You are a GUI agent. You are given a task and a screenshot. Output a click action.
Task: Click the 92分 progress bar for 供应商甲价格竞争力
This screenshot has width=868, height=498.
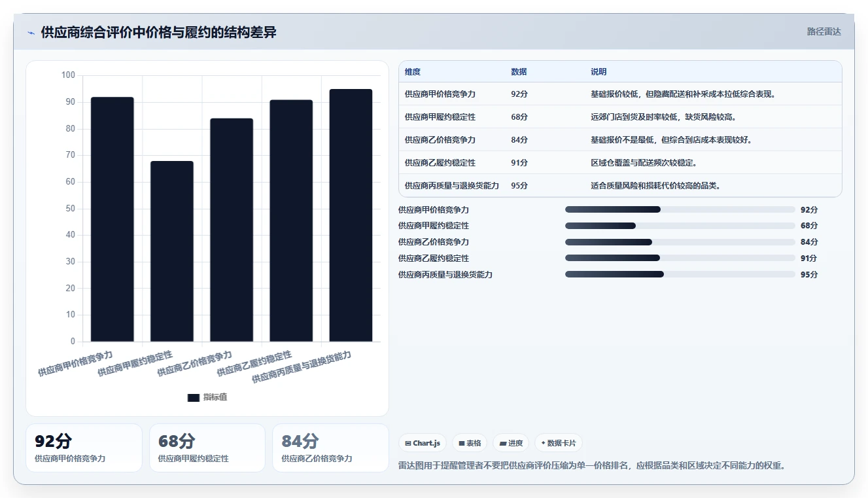680,209
